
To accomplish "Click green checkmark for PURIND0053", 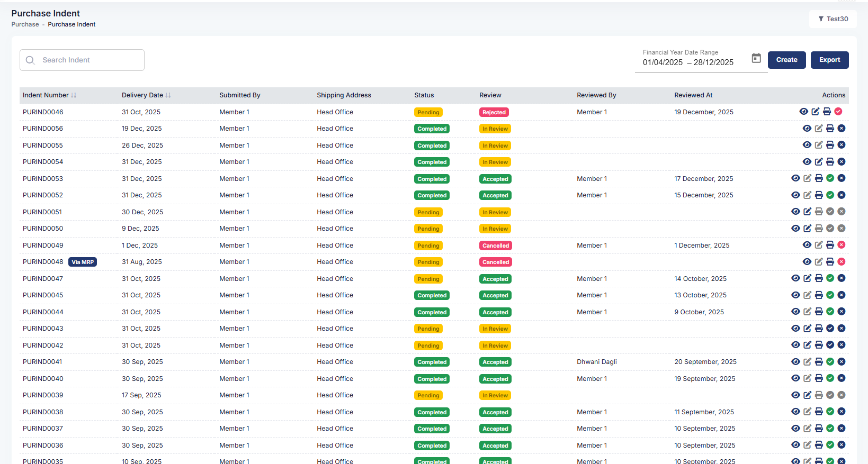I will (x=830, y=178).
